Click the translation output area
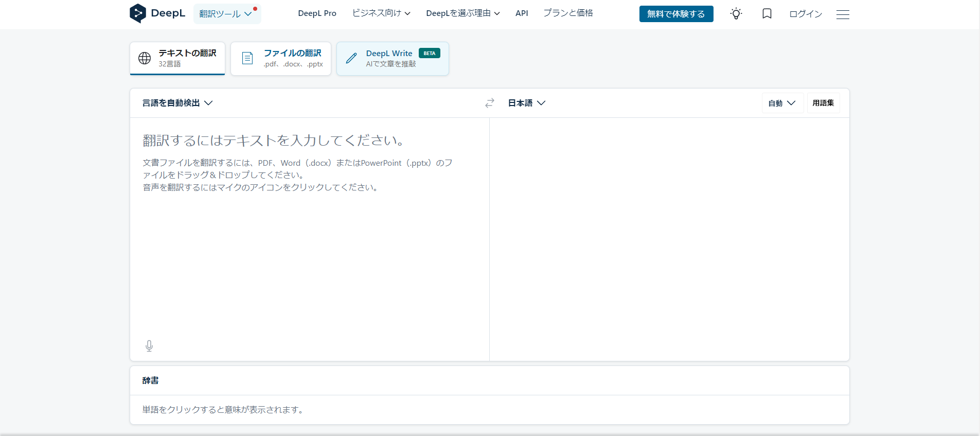 (669, 239)
